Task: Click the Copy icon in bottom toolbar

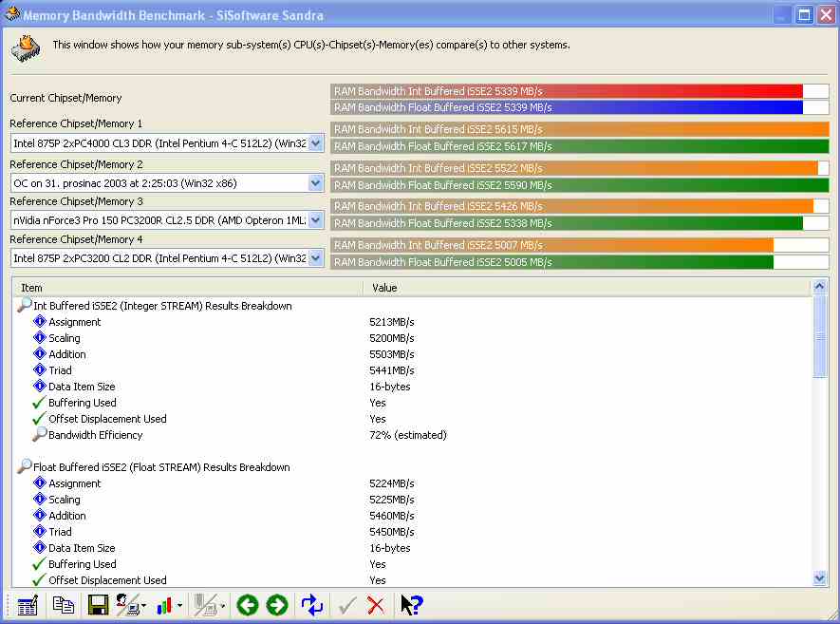Action: point(64,605)
